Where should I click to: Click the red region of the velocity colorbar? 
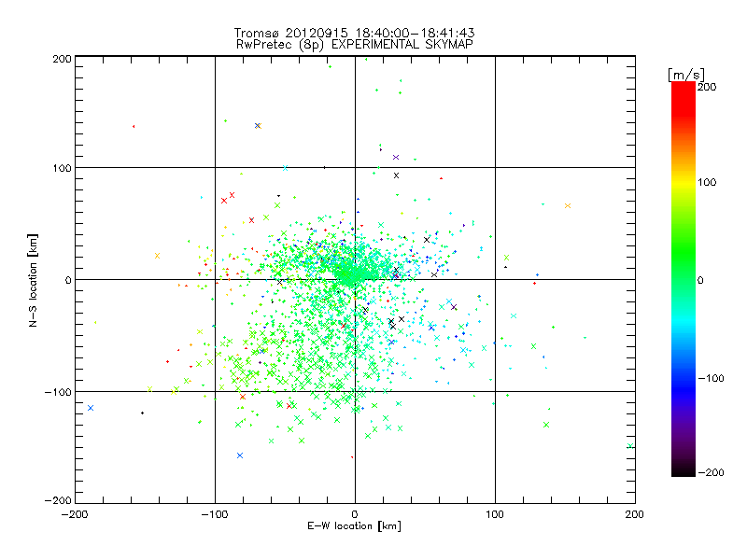684,98
